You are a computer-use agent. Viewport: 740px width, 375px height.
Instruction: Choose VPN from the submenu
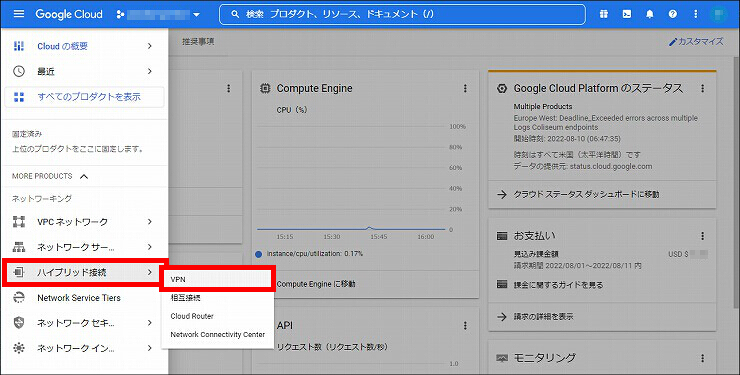pyautogui.click(x=218, y=279)
